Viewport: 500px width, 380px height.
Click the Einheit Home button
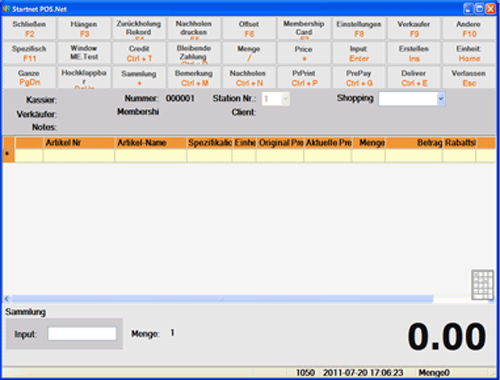coord(469,53)
